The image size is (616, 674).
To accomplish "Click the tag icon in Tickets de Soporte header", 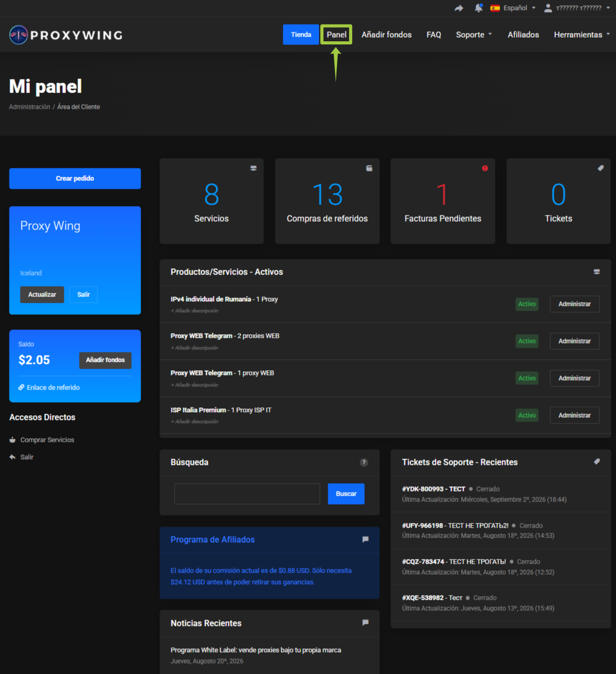I will (597, 462).
